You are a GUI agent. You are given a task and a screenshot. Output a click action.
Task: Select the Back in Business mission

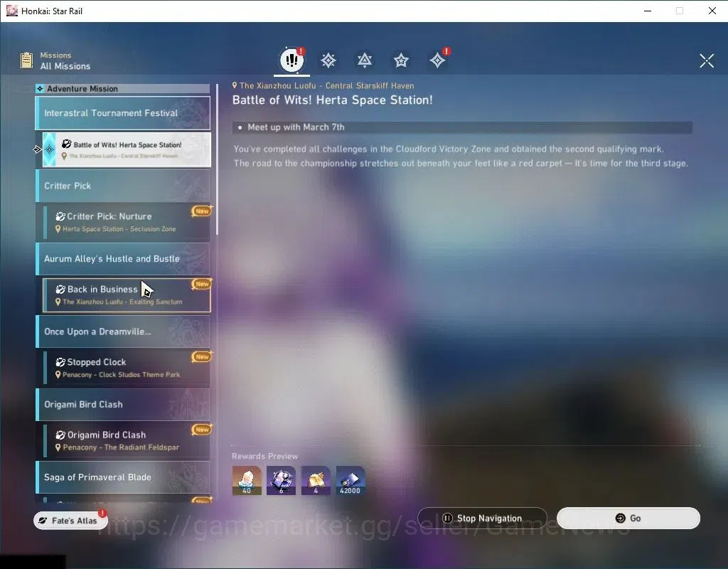[127, 295]
